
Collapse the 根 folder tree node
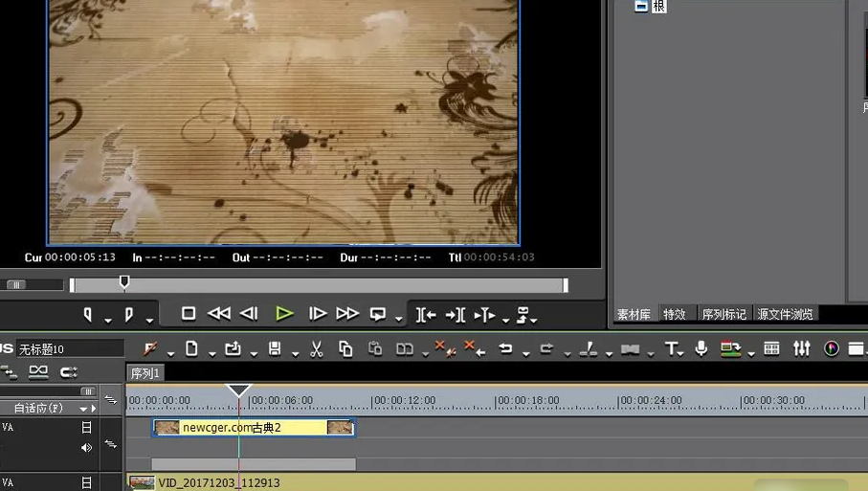point(641,6)
